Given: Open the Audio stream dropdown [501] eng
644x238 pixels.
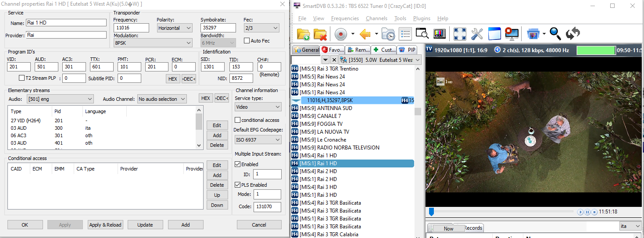Looking at the screenshot, I should tap(60, 99).
